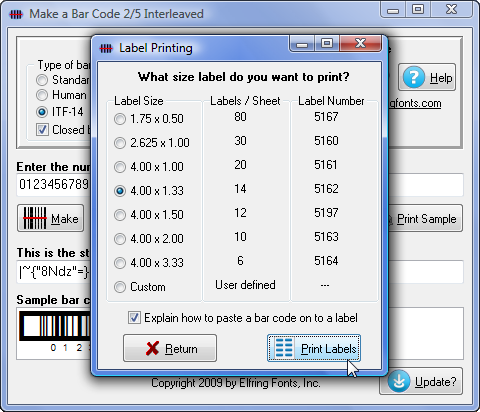Click label number 5164

[x=326, y=261]
